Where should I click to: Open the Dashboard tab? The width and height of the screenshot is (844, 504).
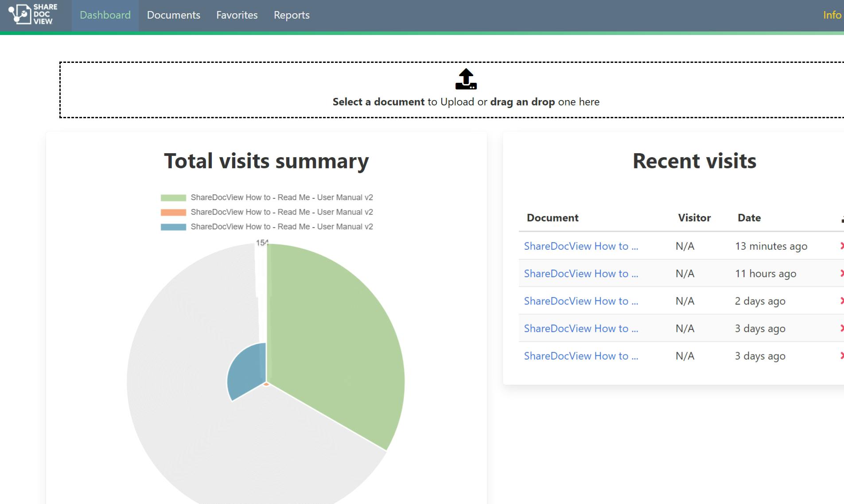pyautogui.click(x=105, y=15)
